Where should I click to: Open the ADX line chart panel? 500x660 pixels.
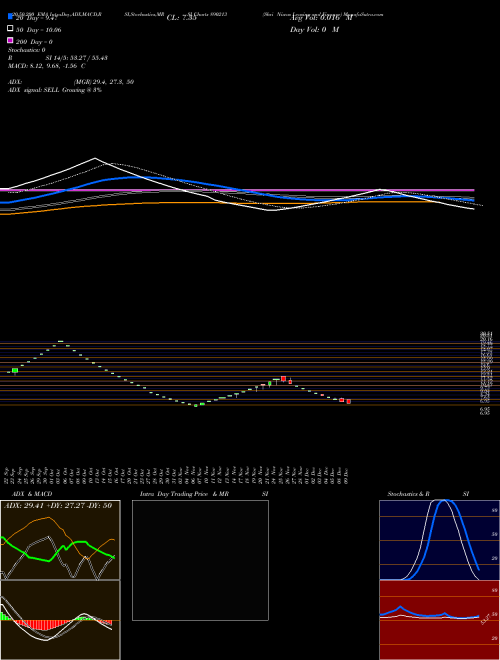tap(60, 540)
